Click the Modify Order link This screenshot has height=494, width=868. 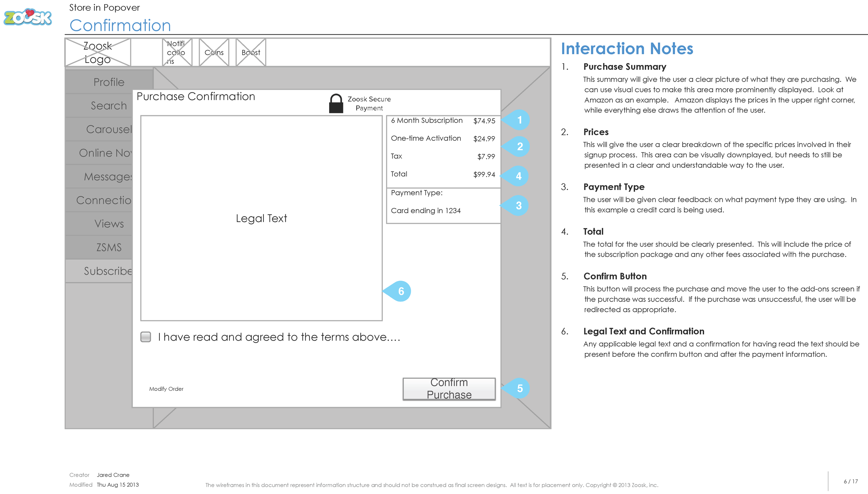pos(166,389)
